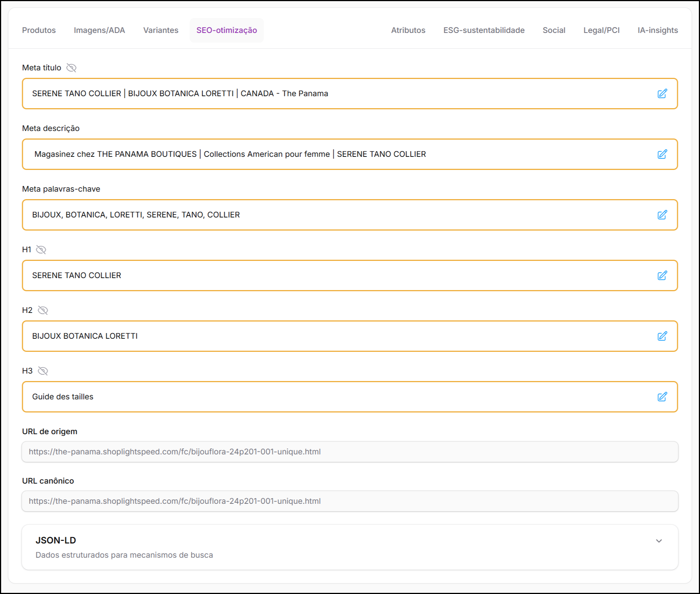Viewport: 700px width, 594px height.
Task: Click the URL canônico input field
Action: point(349,501)
